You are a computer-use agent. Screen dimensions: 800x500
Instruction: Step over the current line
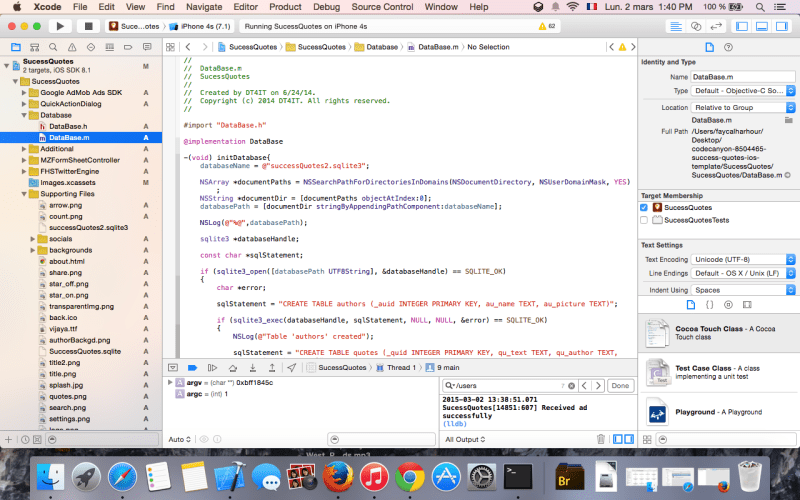point(232,367)
